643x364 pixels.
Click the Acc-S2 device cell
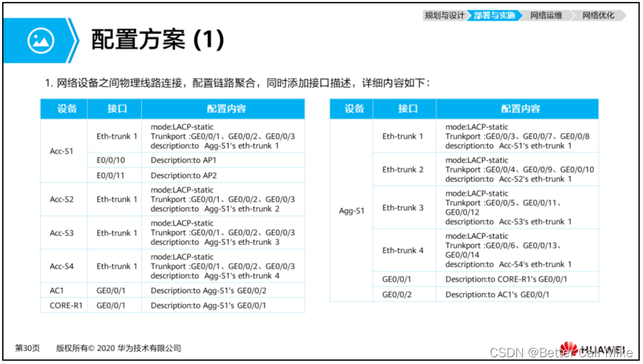[x=65, y=199]
